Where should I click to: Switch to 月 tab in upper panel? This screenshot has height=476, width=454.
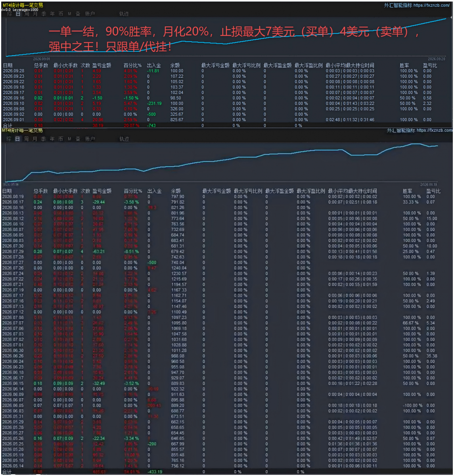[x=35, y=14]
